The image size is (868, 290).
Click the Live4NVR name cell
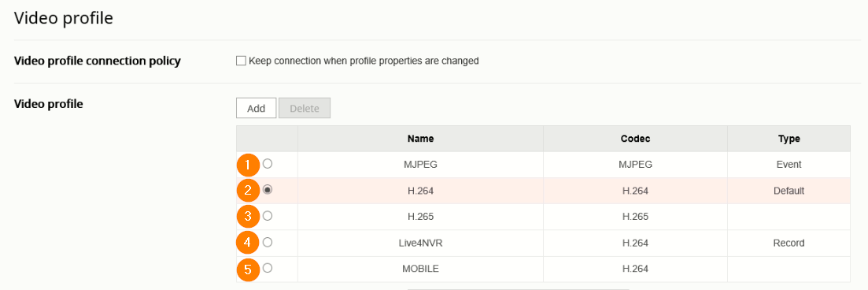coord(420,243)
